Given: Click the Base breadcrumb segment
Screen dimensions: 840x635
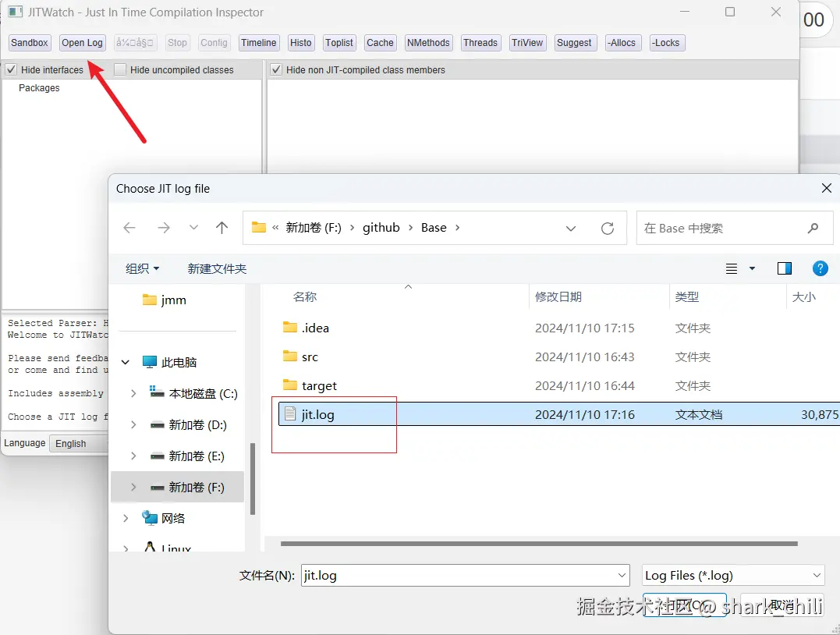Looking at the screenshot, I should click(x=434, y=228).
